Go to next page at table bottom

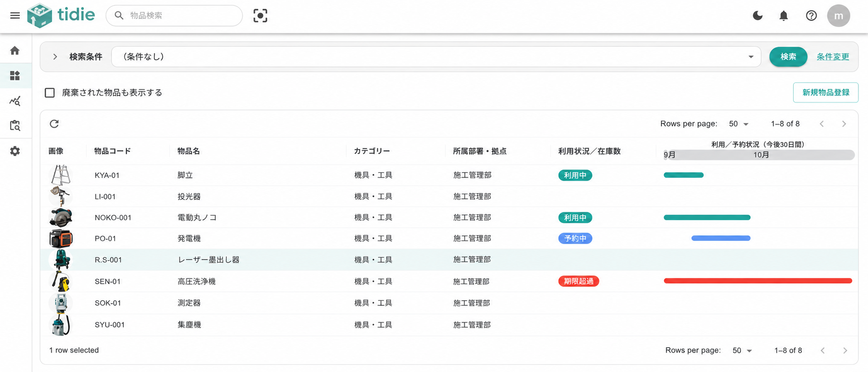coord(845,350)
